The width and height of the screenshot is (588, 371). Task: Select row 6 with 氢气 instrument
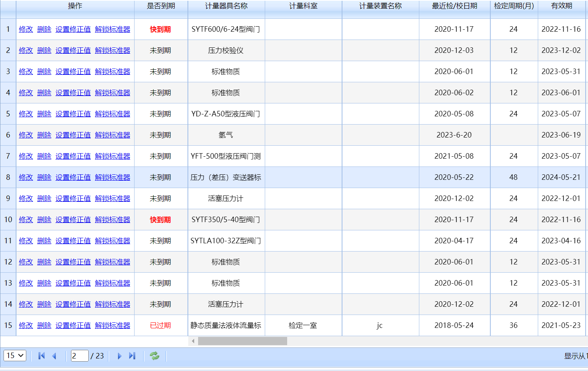(226, 135)
